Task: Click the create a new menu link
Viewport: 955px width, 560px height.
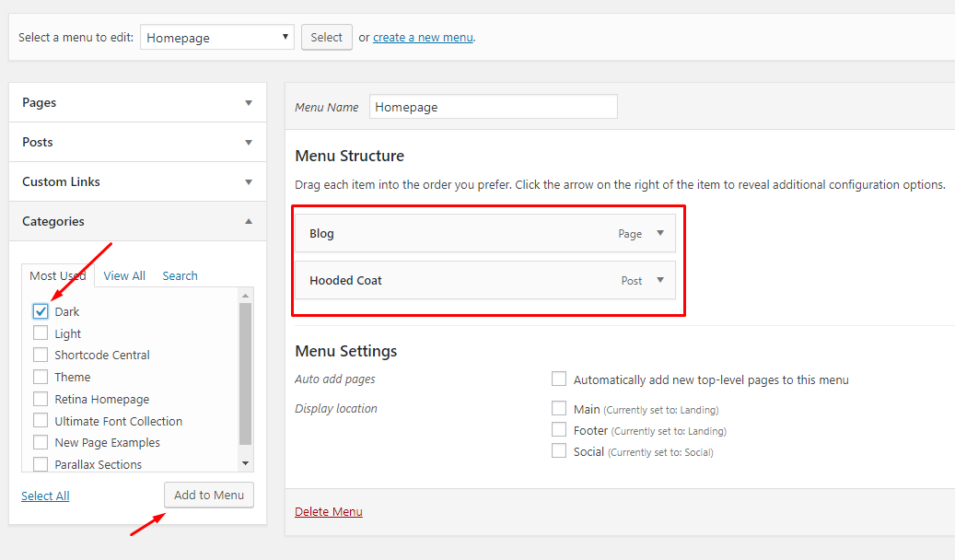Action: pos(423,38)
